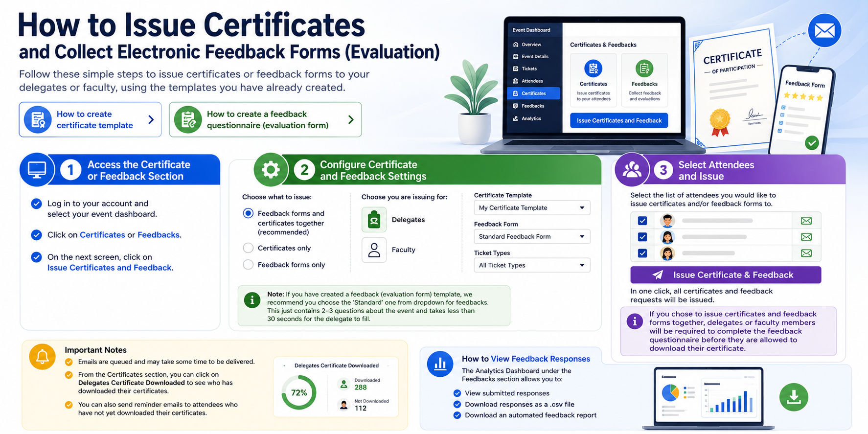868x434 pixels.
Task: Open 'How to create a feedback questionnaire' link
Action: (265, 119)
